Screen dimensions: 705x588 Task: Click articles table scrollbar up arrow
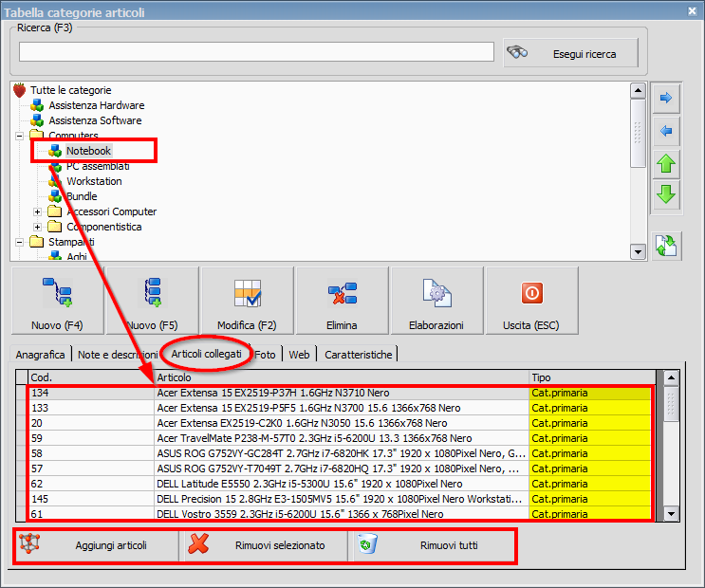[671, 377]
